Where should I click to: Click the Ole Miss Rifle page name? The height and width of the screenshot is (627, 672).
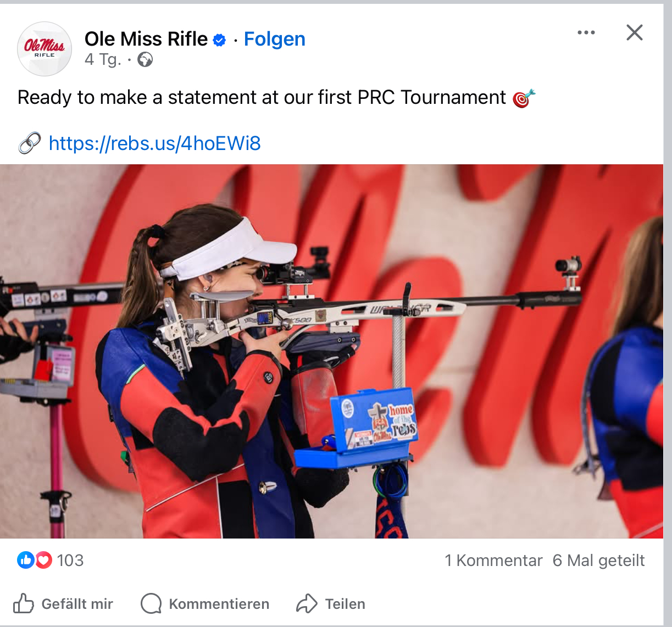[146, 39]
